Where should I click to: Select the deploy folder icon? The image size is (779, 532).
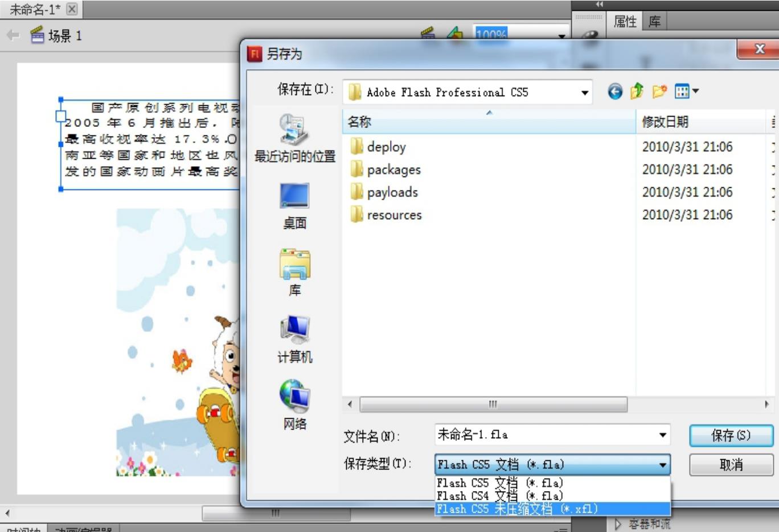357,147
